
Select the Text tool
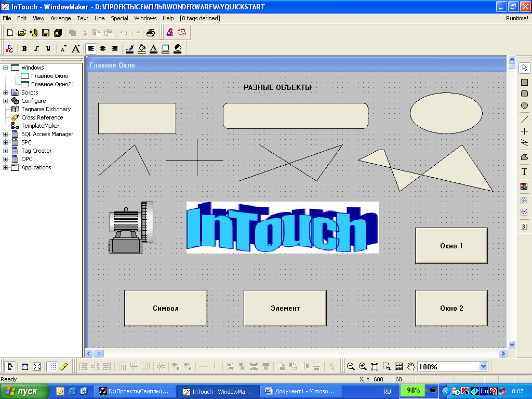click(x=524, y=172)
